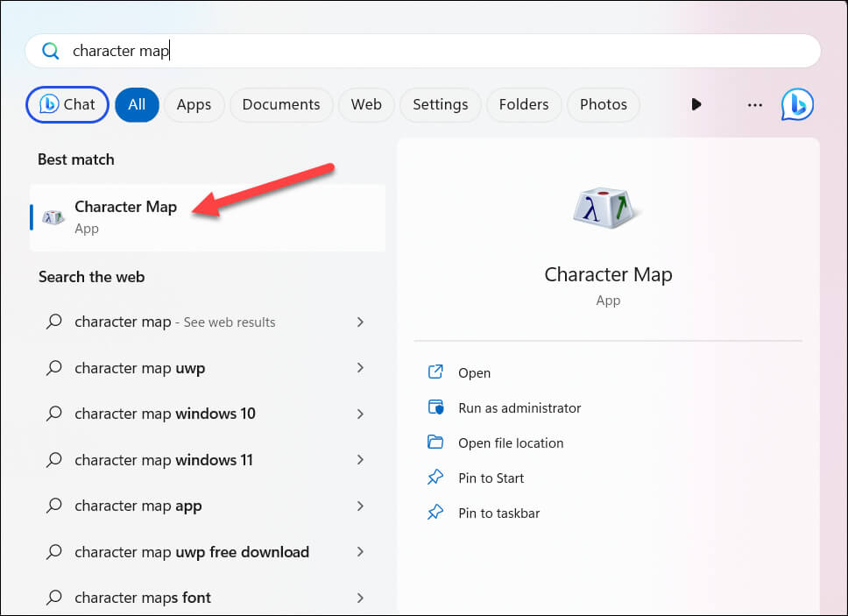This screenshot has height=616, width=848.
Task: Expand the 'character maps font' chevron
Action: point(360,598)
